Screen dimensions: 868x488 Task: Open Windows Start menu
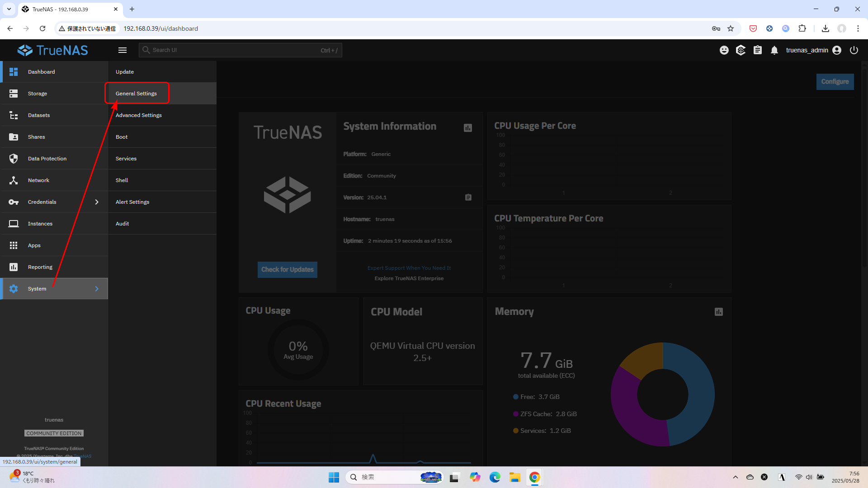pos(334,477)
